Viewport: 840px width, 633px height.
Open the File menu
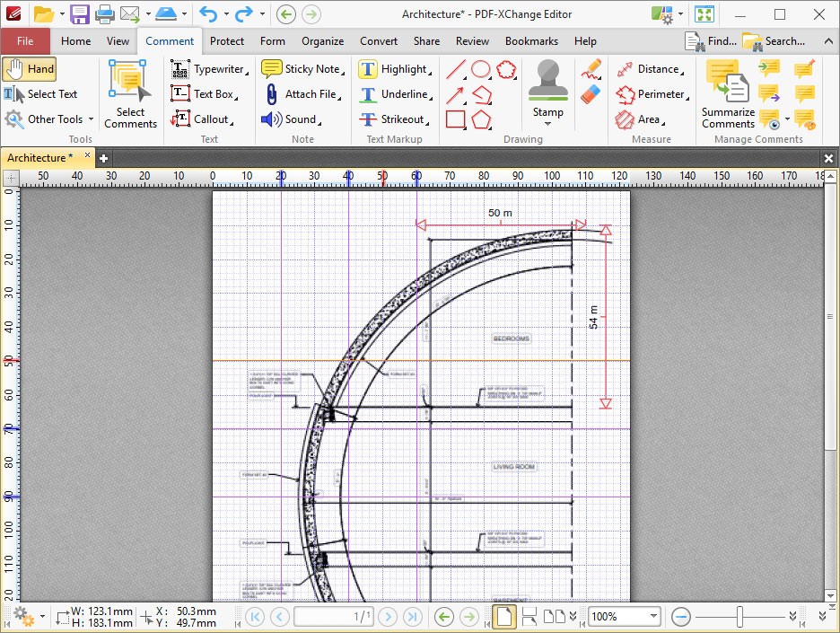25,41
